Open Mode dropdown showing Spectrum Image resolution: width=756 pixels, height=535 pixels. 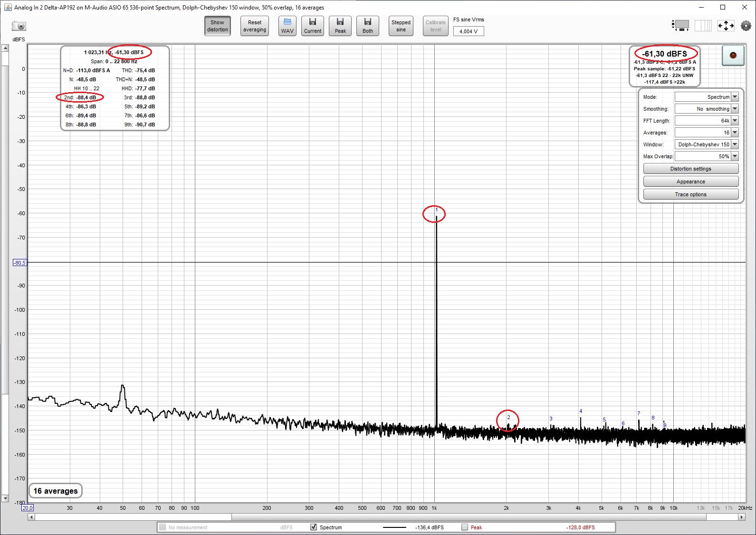707,97
